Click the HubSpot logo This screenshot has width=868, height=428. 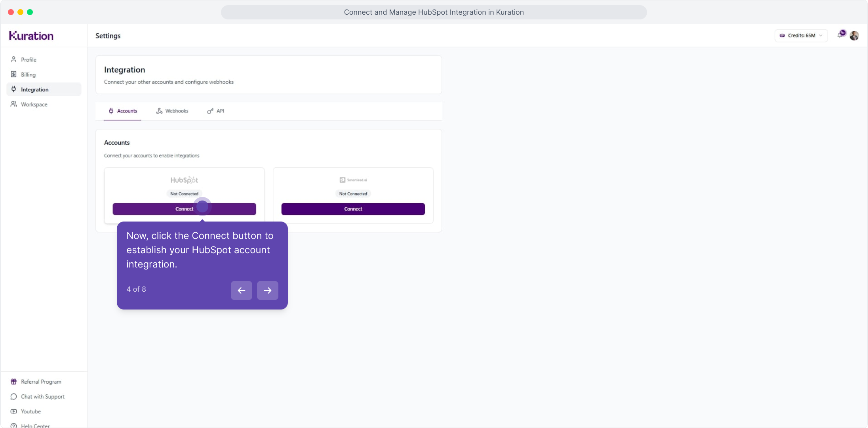pos(184,180)
